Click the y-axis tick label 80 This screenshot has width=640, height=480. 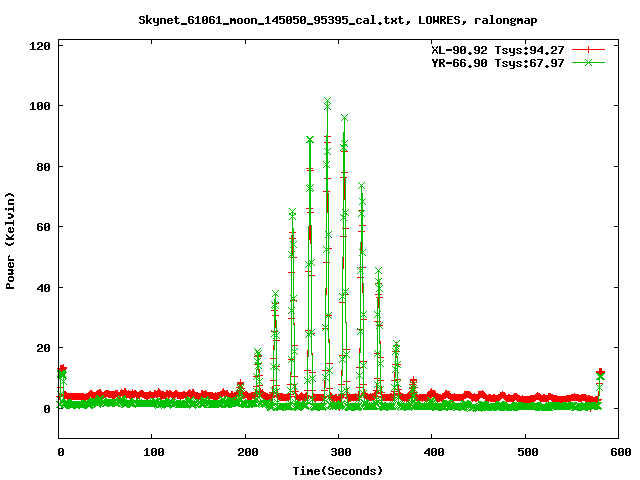(45, 166)
